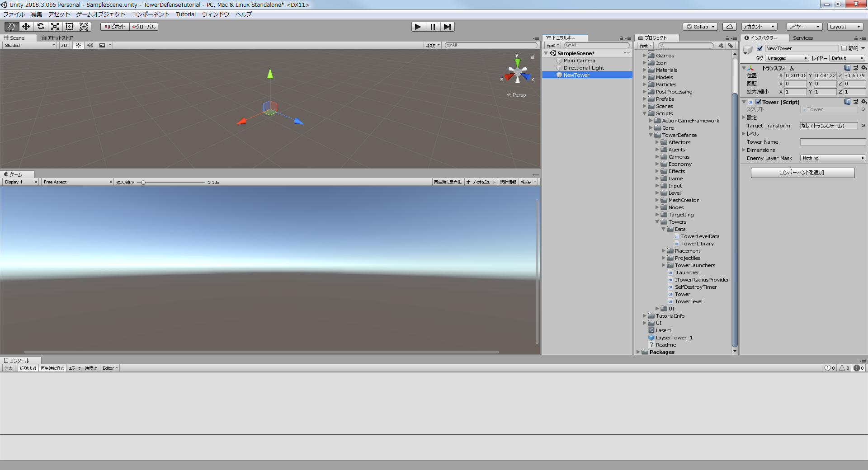Expand the Dimensions property
The image size is (868, 470).
[744, 150]
